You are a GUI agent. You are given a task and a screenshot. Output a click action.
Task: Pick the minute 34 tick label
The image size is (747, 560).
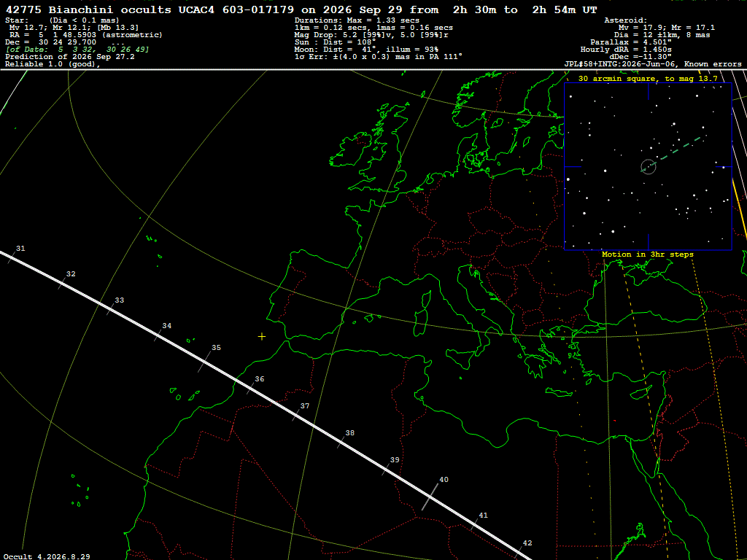(167, 326)
